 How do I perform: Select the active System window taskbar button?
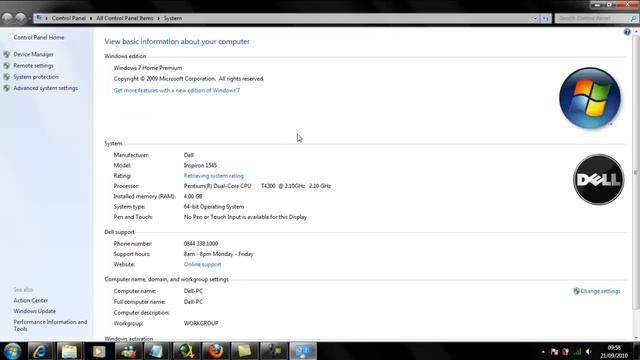[303, 351]
